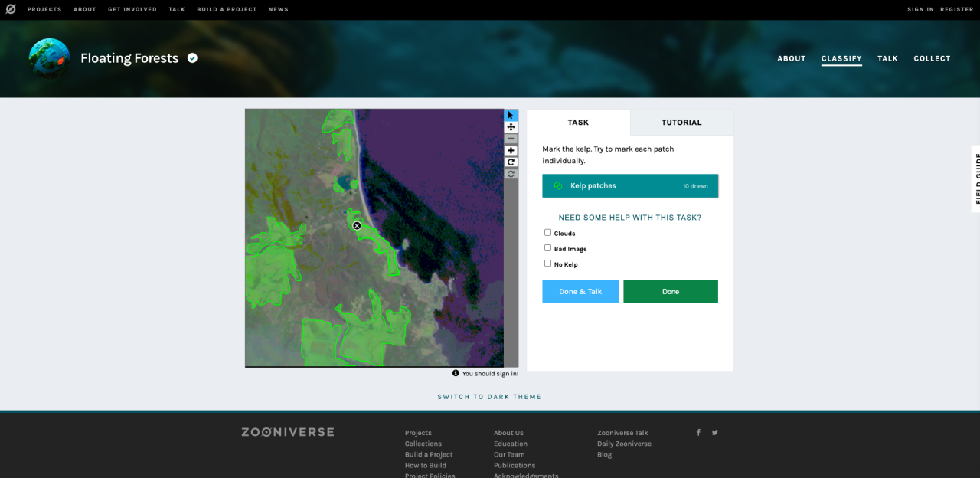Open the footer How to Build link
Image resolution: width=980 pixels, height=478 pixels.
point(426,465)
